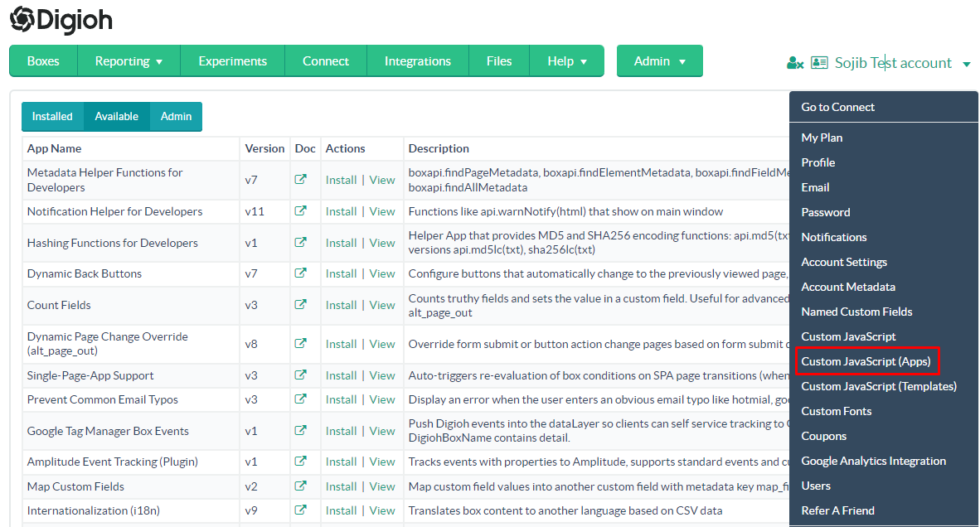Install Google Tag Manager Box Events

coord(342,431)
